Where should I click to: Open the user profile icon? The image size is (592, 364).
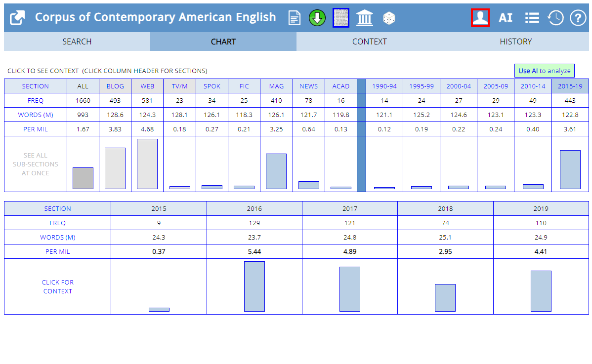[480, 18]
